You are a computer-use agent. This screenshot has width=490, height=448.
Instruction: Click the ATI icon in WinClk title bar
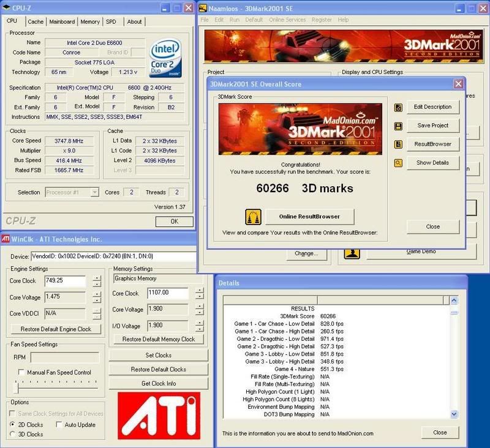[6, 239]
